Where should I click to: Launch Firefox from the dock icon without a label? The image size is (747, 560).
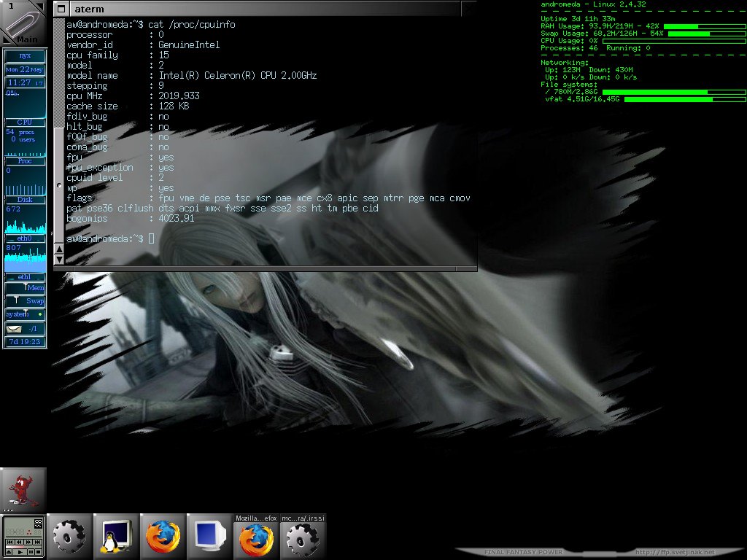[x=163, y=537]
